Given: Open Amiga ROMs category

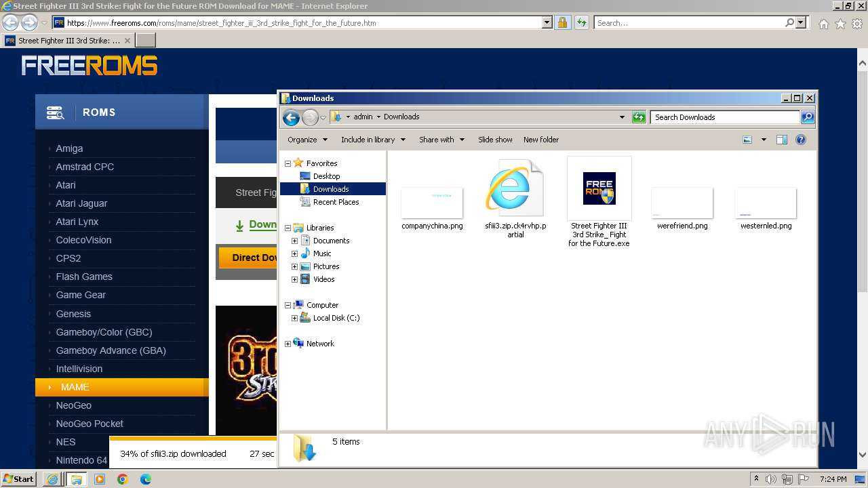Looking at the screenshot, I should pyautogui.click(x=69, y=148).
